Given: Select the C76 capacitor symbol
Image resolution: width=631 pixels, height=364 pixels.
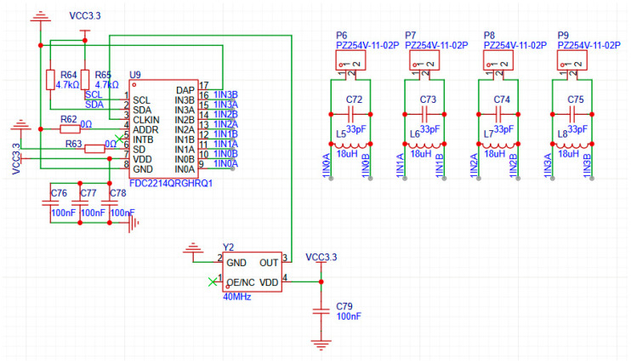Looking at the screenshot, I should click(50, 202).
